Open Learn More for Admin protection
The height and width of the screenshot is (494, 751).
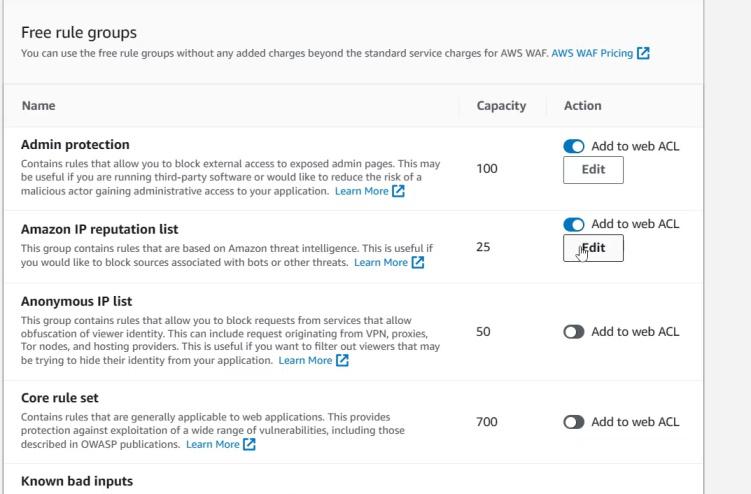(362, 191)
